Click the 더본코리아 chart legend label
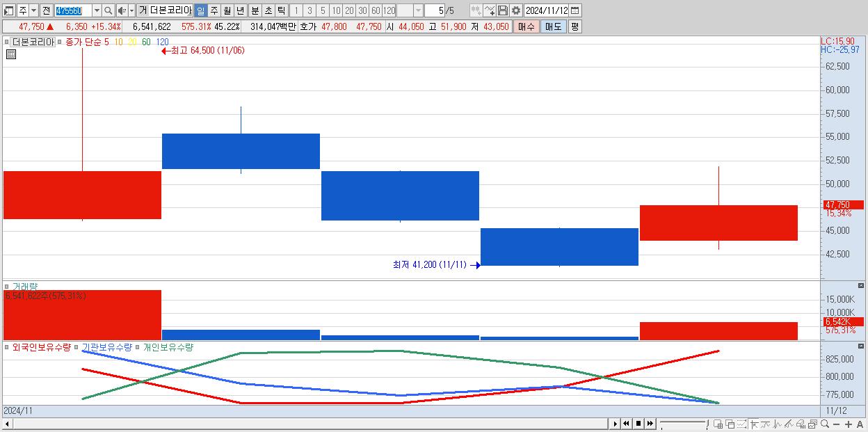 tap(33, 42)
